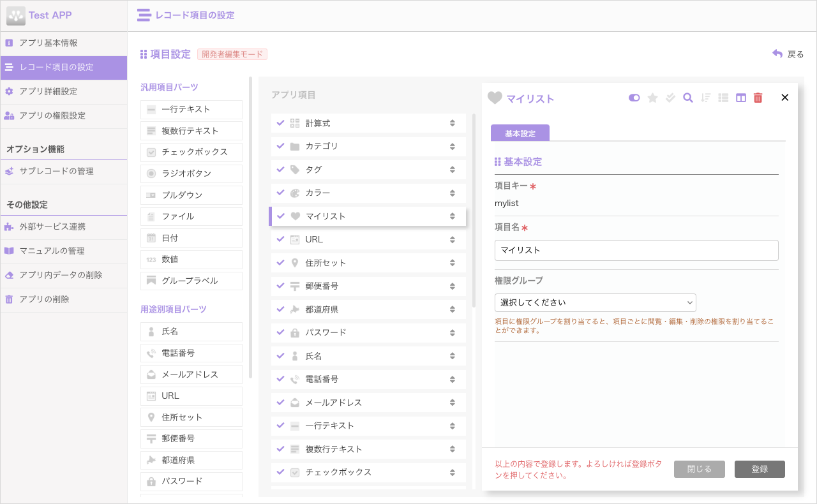This screenshot has height=504, width=817.
Task: Click sort handle arrows on app-item 氏名 row
Action: 453,356
